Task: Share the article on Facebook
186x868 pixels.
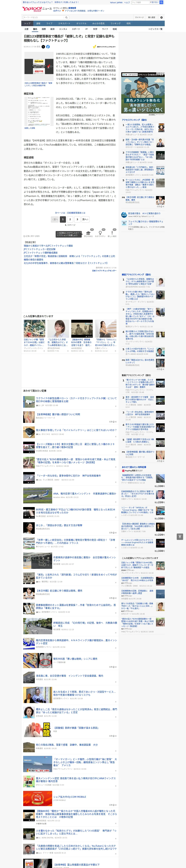Action: [x=48, y=47]
